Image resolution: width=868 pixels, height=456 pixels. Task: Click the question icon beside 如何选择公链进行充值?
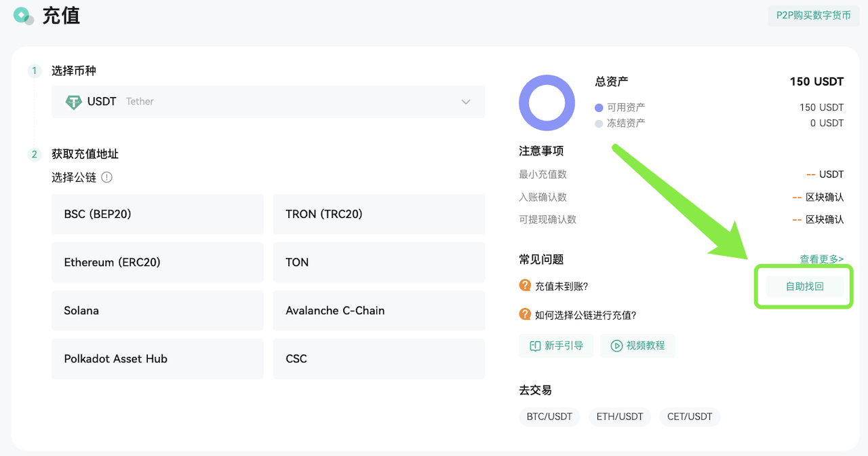[525, 314]
